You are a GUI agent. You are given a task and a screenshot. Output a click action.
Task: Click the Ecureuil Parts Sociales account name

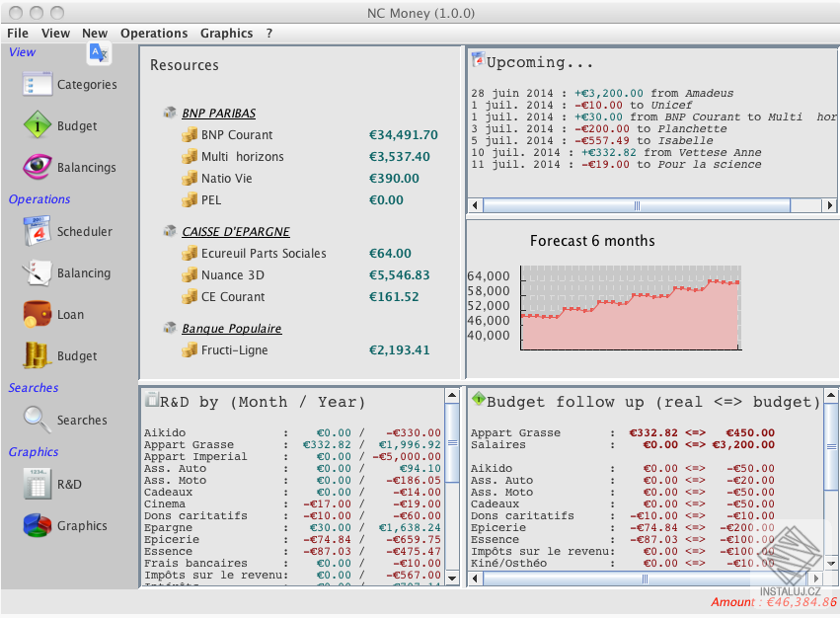tap(264, 253)
